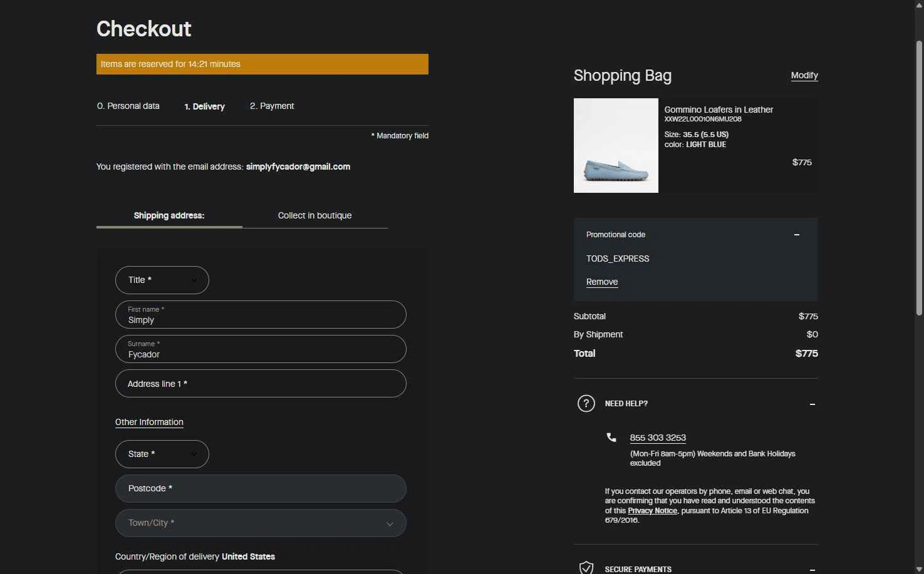Image resolution: width=924 pixels, height=574 pixels.
Task: Click the secure payments shield icon
Action: coord(586,568)
